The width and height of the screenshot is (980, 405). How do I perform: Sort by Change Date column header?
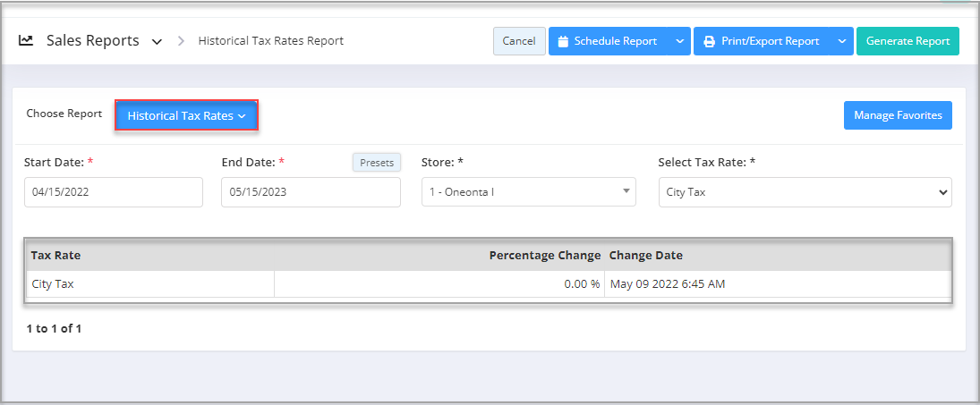pyautogui.click(x=646, y=256)
